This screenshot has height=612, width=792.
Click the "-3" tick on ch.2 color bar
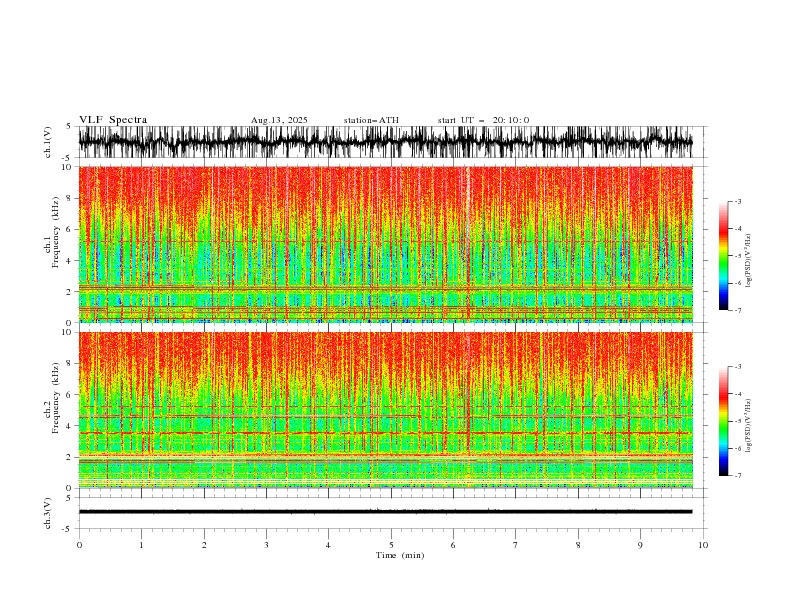[738, 367]
